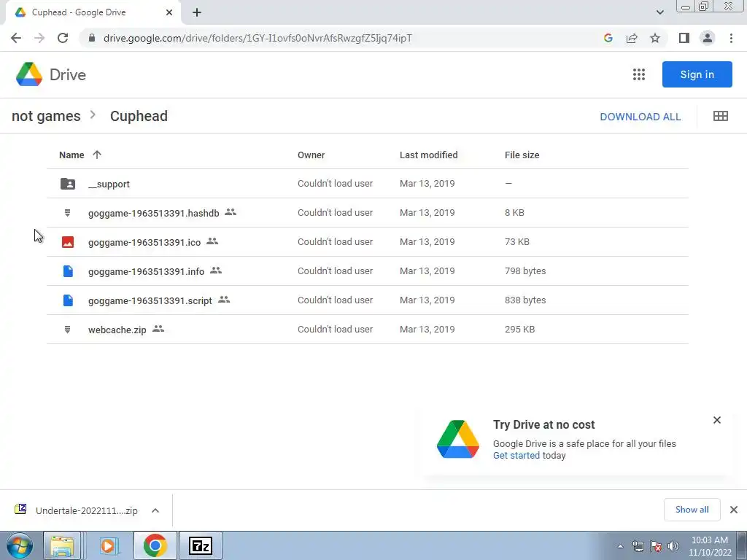
Task: Open Windows Start menu
Action: 20,545
